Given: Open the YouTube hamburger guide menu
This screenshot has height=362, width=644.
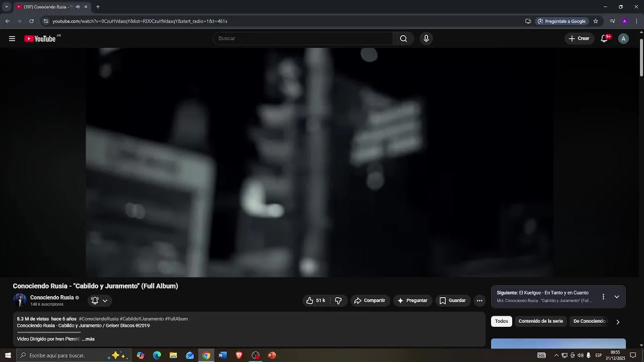Looking at the screenshot, I should 12,39.
